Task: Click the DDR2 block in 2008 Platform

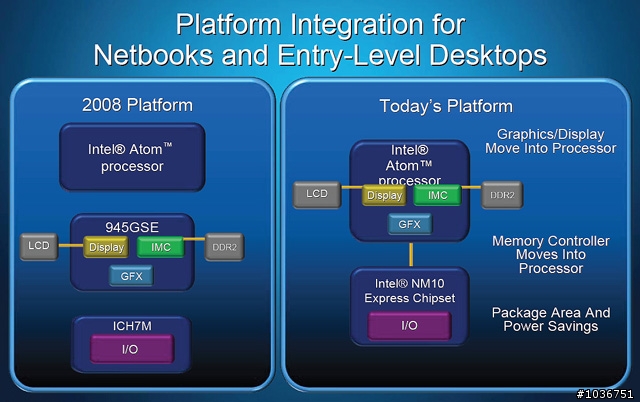Action: [x=224, y=247]
